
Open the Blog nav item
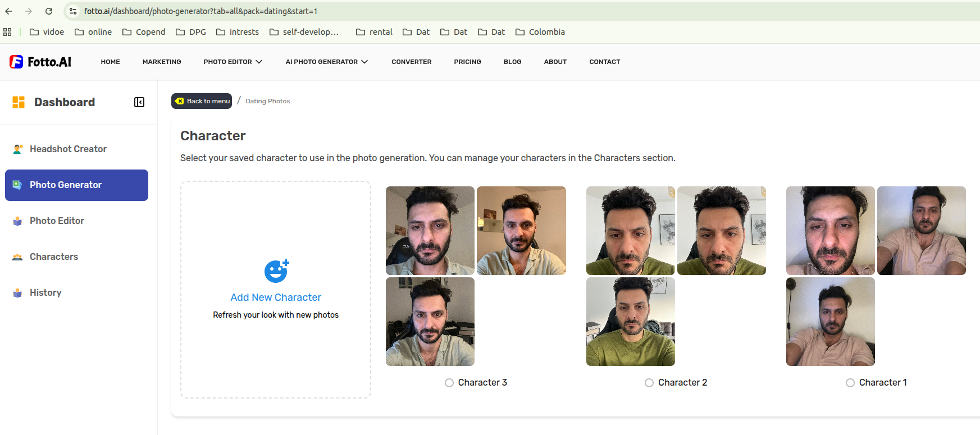[x=513, y=62]
